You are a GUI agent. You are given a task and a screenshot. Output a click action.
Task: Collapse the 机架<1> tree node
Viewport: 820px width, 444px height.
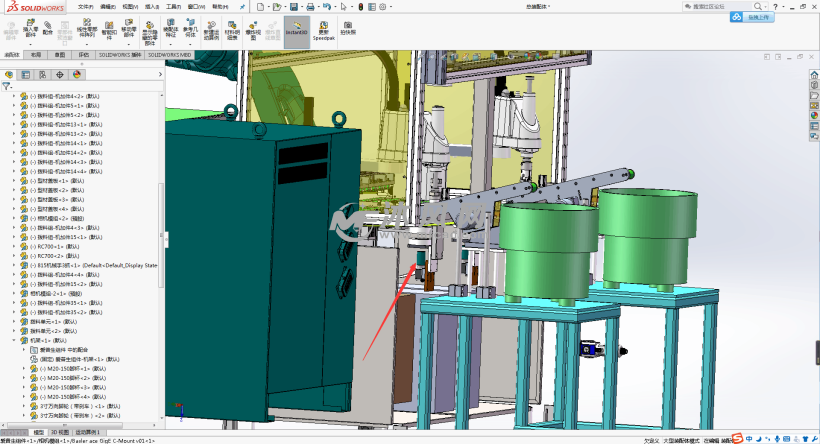14,340
